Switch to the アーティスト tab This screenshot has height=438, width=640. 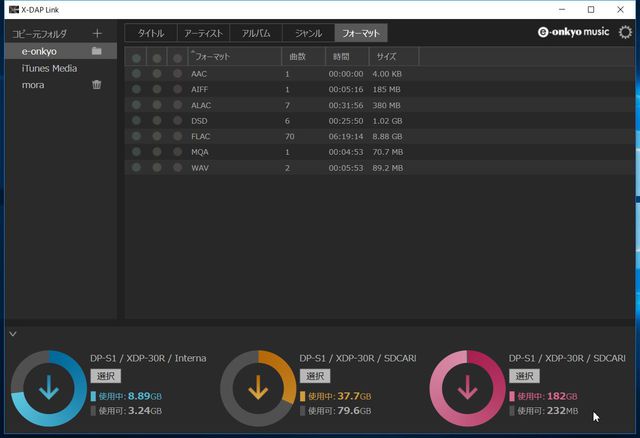tap(205, 33)
